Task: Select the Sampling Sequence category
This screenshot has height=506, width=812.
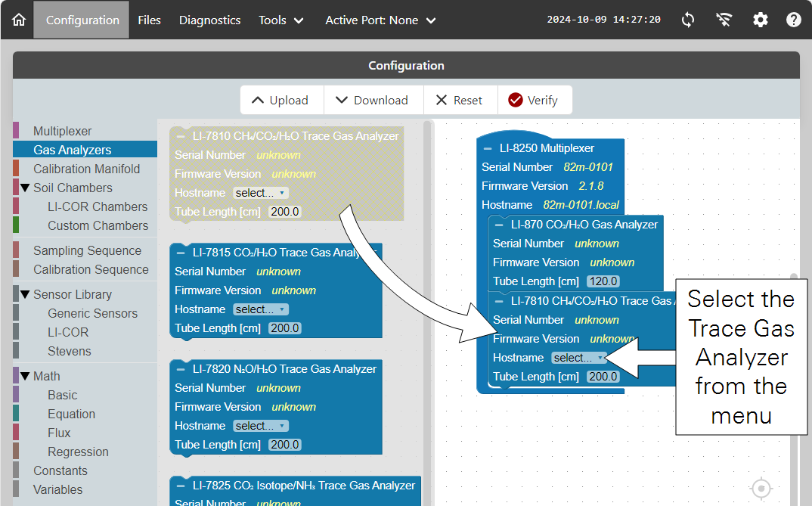Action: (87, 250)
